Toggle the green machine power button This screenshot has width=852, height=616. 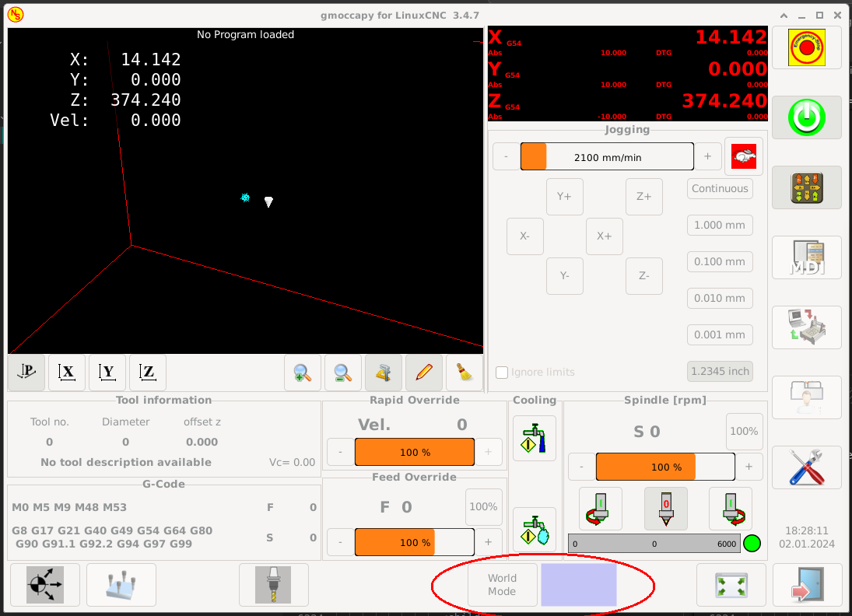coord(807,117)
